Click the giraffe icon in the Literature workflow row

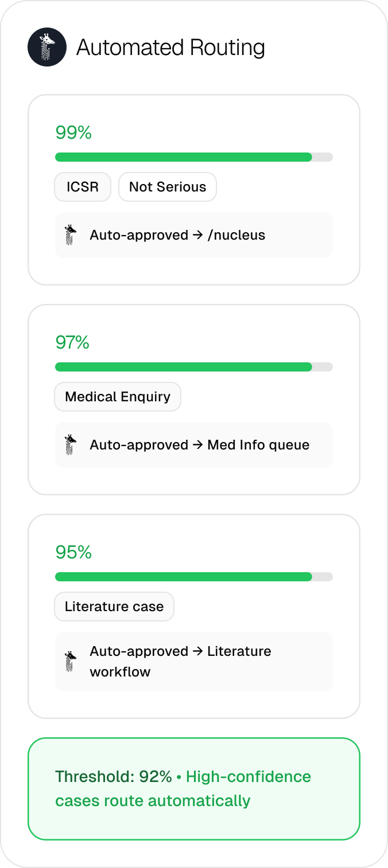pyautogui.click(x=71, y=661)
